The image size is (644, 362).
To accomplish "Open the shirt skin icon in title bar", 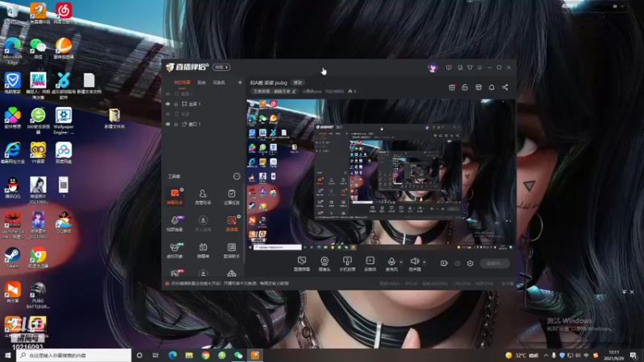I will [x=470, y=68].
